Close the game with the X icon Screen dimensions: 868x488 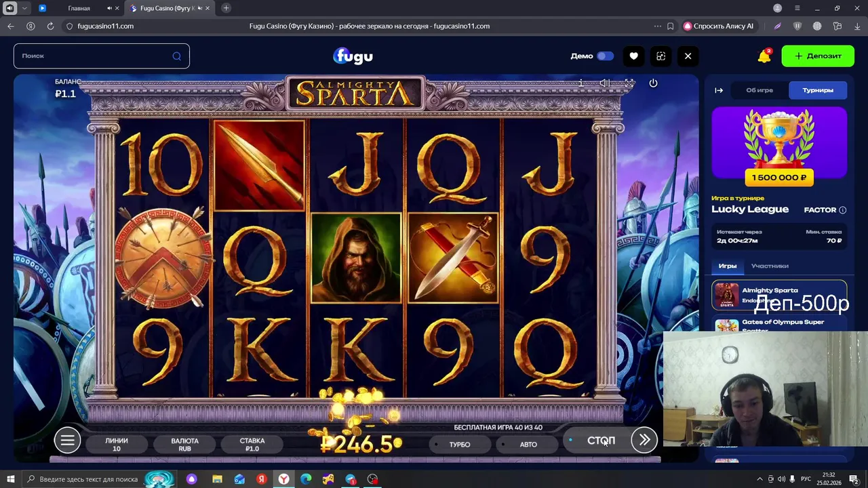pos(688,56)
